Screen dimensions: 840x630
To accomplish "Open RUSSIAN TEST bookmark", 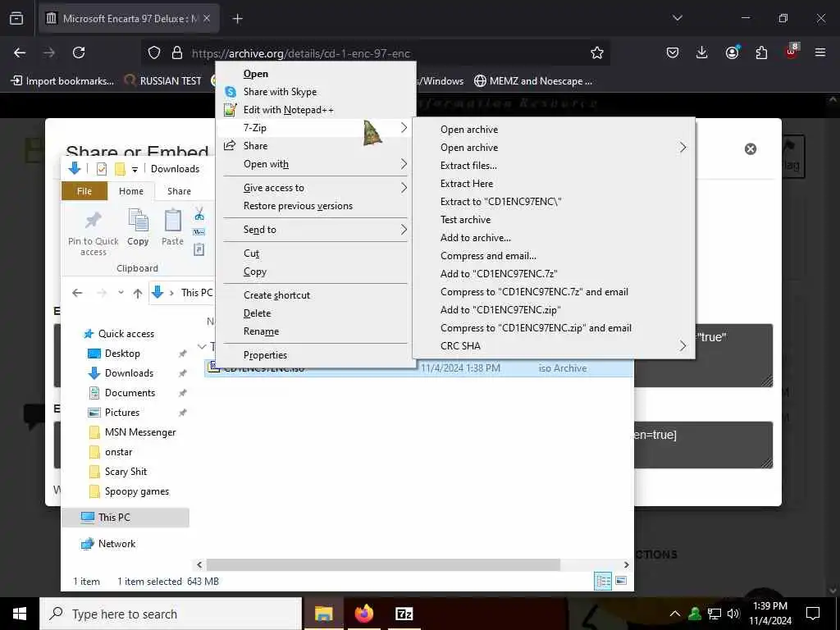I will click(163, 81).
